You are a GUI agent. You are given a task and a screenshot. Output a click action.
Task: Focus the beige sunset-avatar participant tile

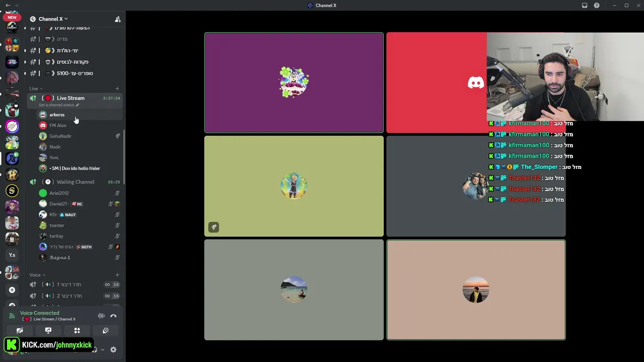coord(476,290)
